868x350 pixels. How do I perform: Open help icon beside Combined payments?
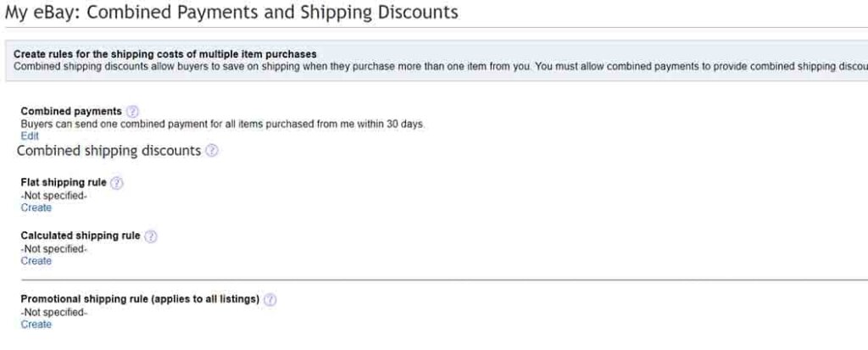[x=132, y=111]
